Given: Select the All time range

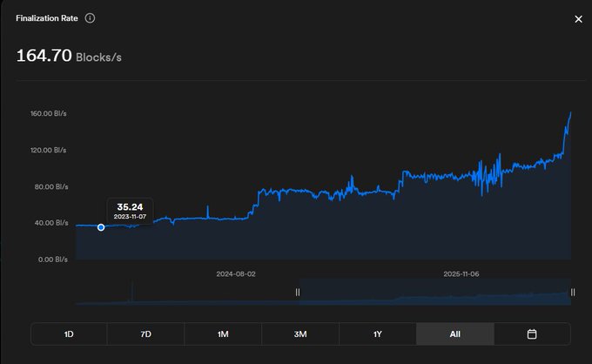Looking at the screenshot, I should [x=455, y=334].
